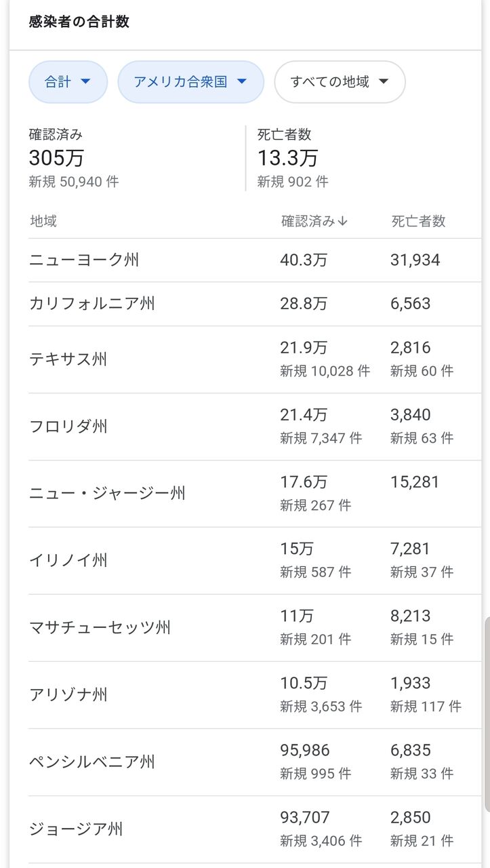Select the マサチューセッツ州 row

255,628
